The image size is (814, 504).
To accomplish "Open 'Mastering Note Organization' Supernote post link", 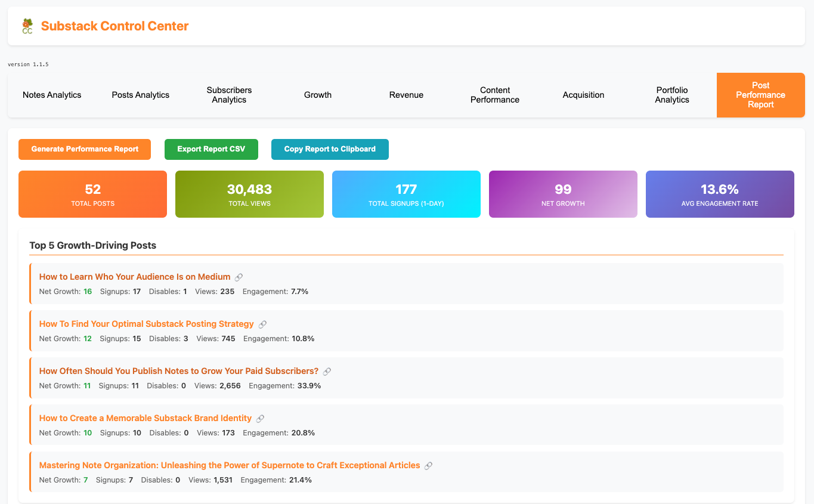I will click(x=230, y=465).
